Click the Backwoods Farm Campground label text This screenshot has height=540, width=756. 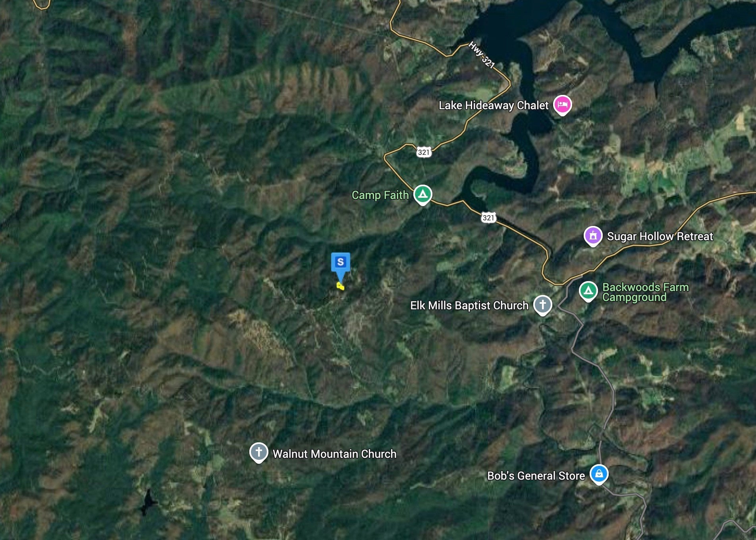click(x=646, y=292)
